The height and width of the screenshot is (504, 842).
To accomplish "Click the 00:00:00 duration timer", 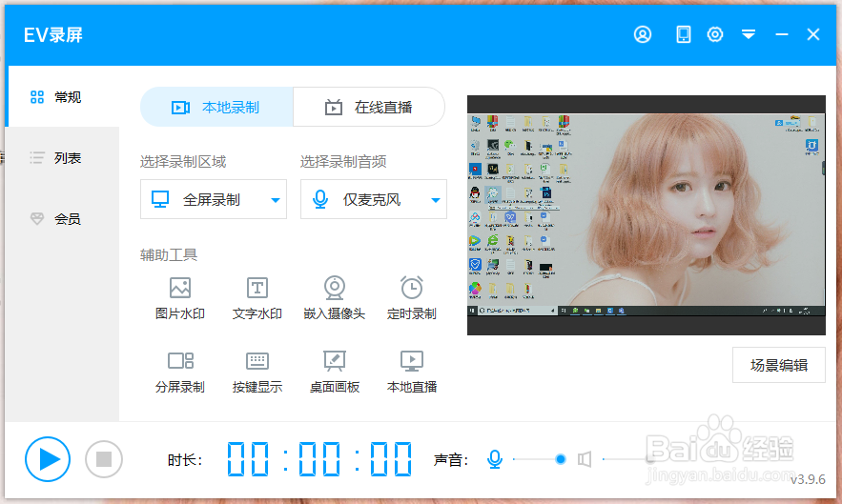I will tap(319, 459).
